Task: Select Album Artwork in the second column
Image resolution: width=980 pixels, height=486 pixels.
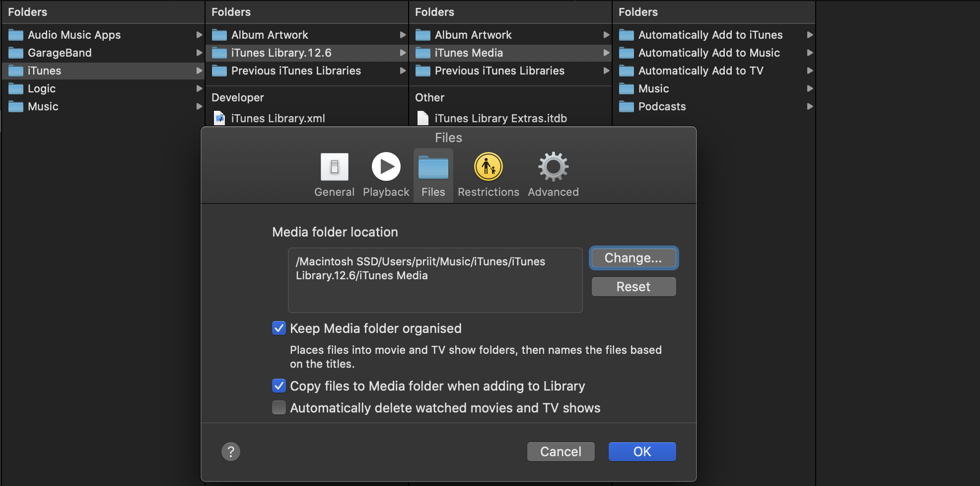Action: 306,35
